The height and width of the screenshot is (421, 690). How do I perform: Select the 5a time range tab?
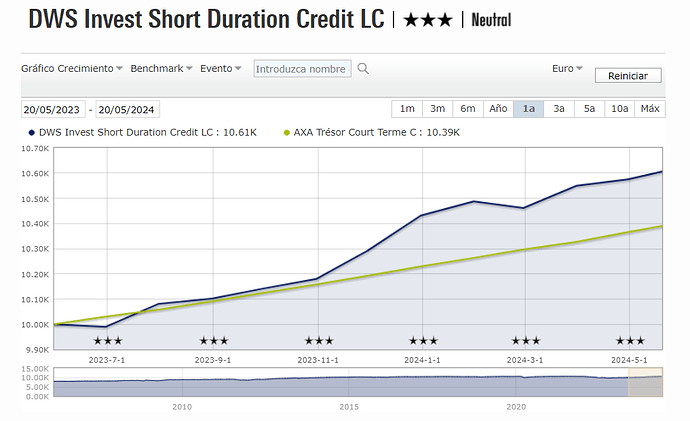click(589, 109)
